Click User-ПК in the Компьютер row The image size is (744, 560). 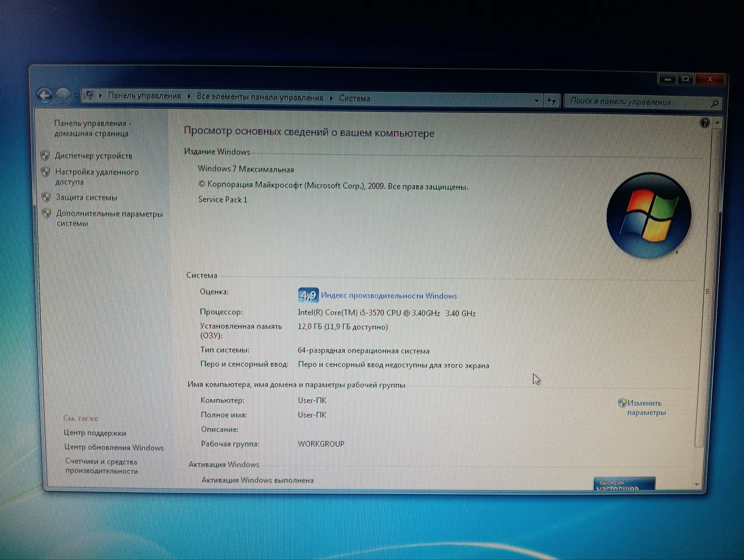pos(312,400)
